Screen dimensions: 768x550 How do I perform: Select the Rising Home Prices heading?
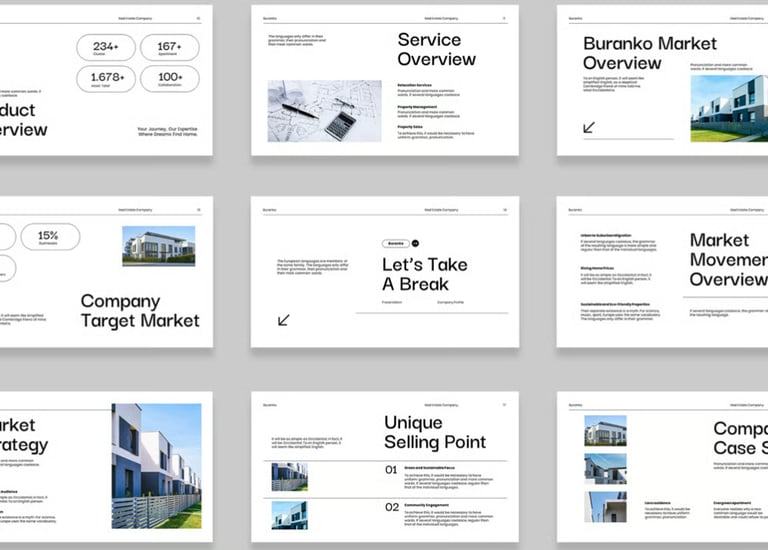tap(597, 268)
